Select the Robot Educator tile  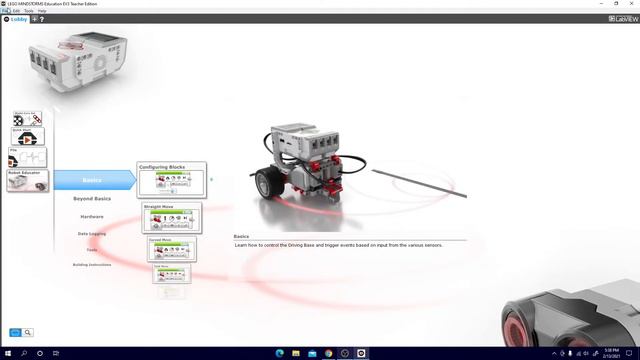tap(28, 181)
